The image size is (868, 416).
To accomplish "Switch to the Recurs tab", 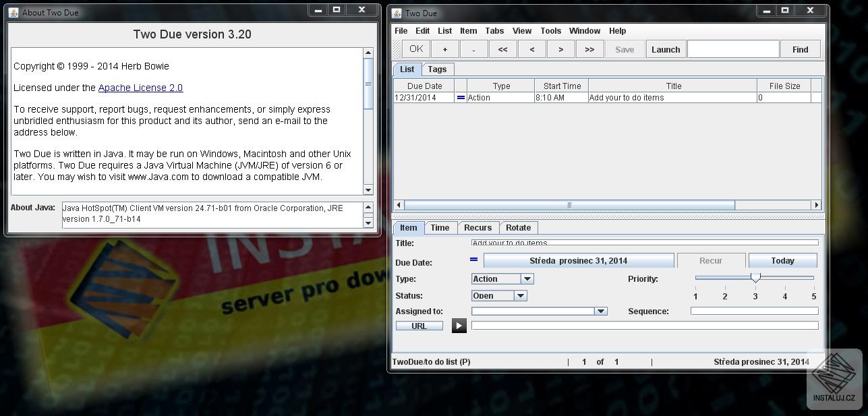I will click(x=478, y=228).
